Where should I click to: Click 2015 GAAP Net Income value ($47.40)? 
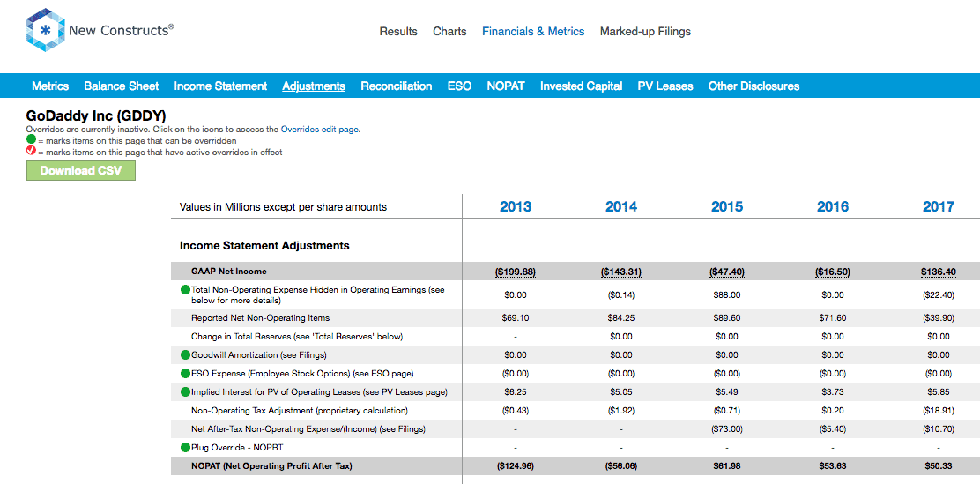pos(727,272)
